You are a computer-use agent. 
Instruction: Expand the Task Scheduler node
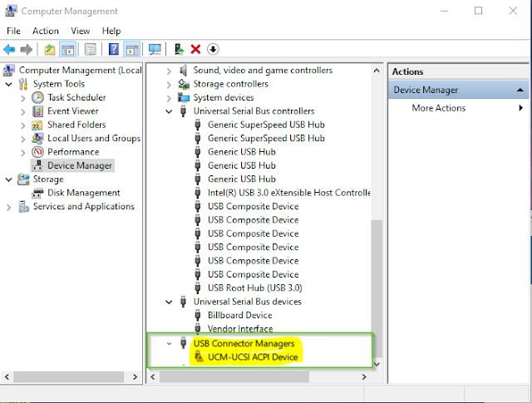coord(23,98)
